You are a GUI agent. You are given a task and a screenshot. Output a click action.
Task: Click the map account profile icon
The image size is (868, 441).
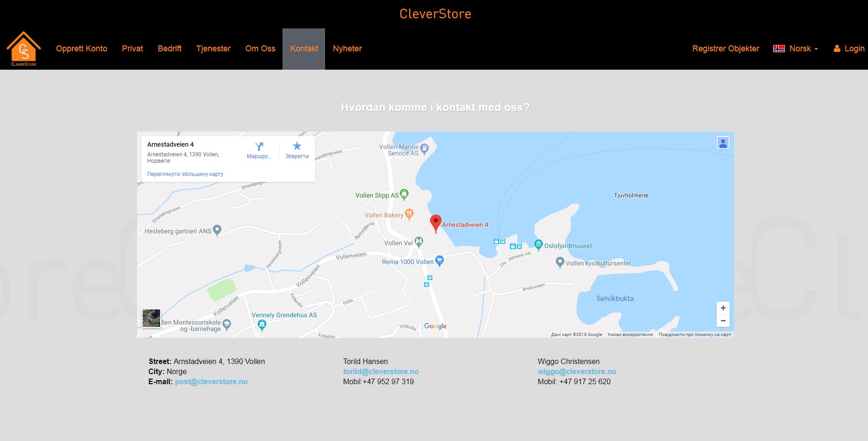[723, 143]
